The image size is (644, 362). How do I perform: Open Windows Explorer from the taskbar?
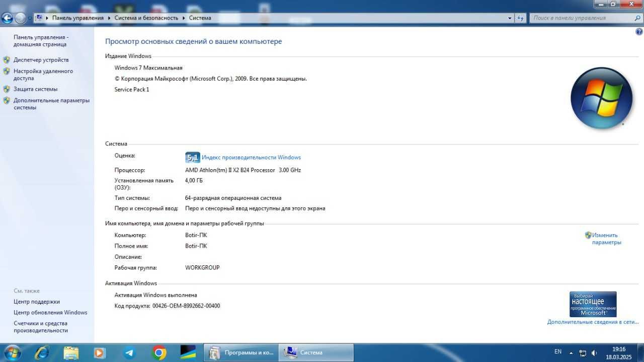(x=71, y=352)
